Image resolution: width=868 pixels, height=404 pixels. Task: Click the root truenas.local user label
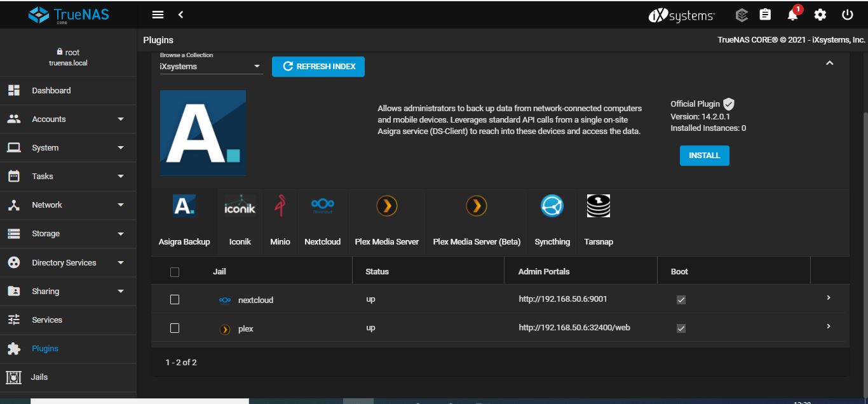(68, 57)
